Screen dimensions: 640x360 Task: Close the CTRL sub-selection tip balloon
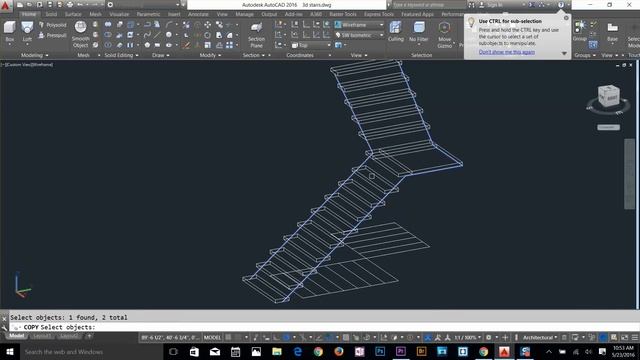(x=566, y=18)
